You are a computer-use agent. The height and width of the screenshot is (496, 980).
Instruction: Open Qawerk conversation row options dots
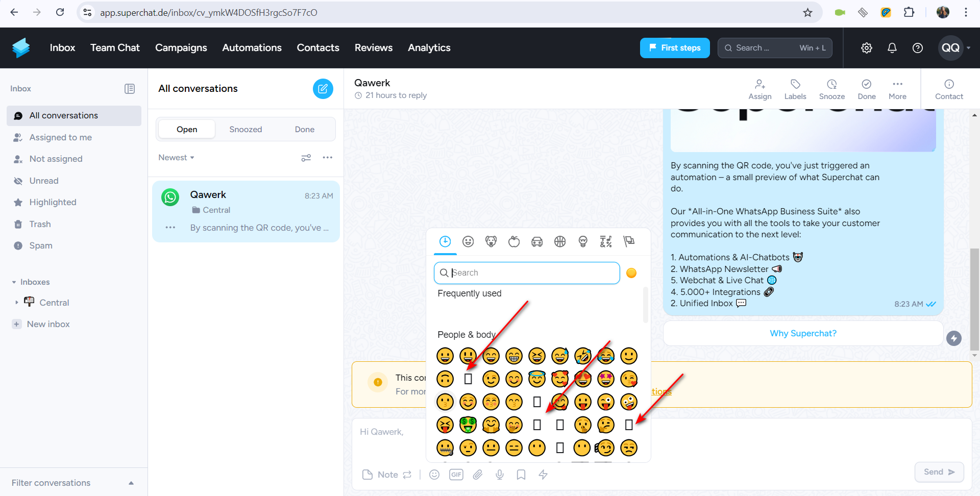[170, 228]
